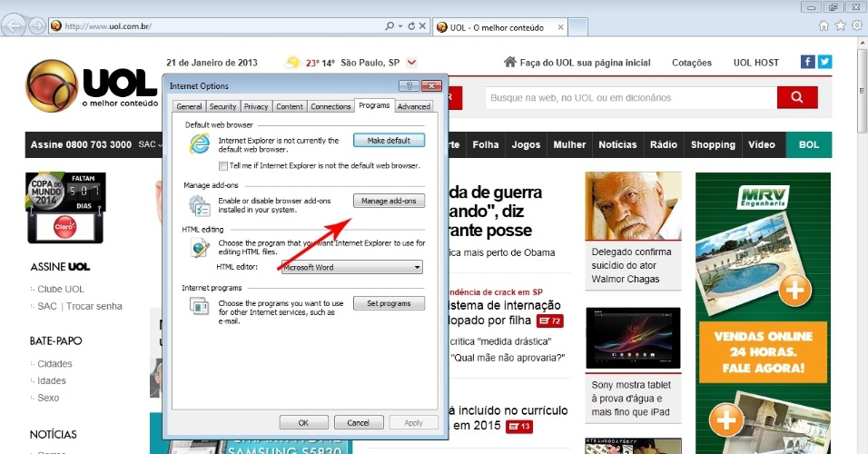
Task: Click the search magnifier in address bar
Action: tap(390, 25)
